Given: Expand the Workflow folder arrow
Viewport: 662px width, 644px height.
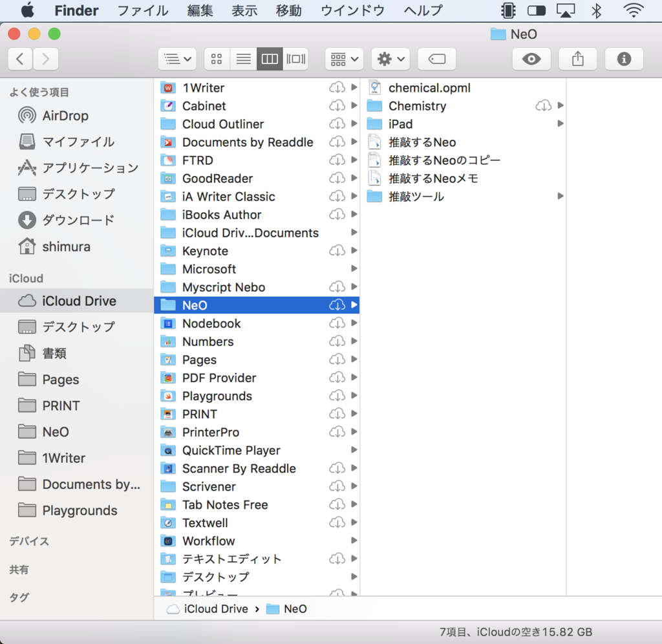Looking at the screenshot, I should pyautogui.click(x=354, y=541).
